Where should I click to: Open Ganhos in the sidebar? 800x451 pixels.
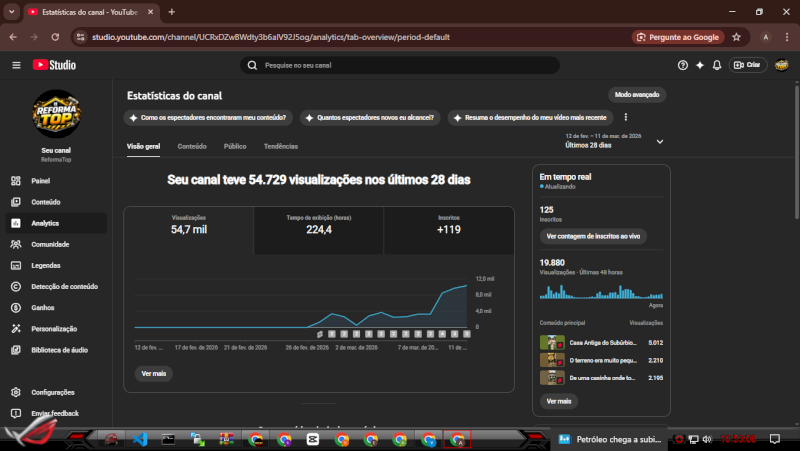pyautogui.click(x=43, y=307)
